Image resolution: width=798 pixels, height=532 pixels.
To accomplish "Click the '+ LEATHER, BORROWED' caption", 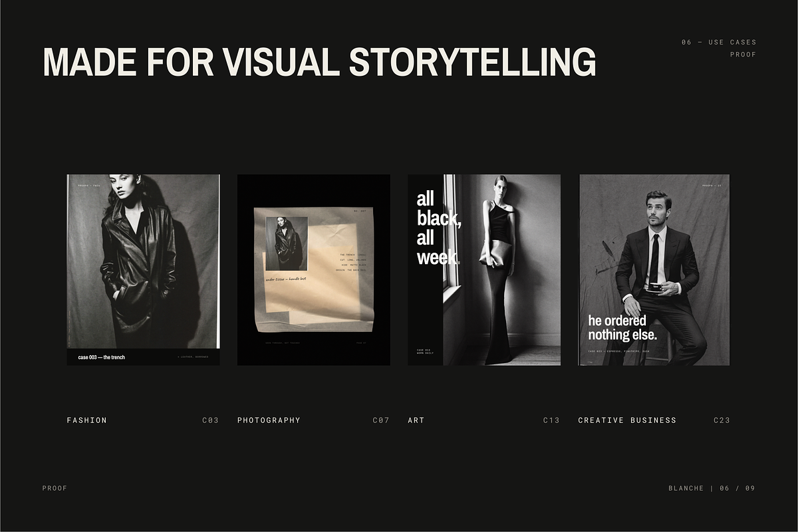I will (x=193, y=357).
